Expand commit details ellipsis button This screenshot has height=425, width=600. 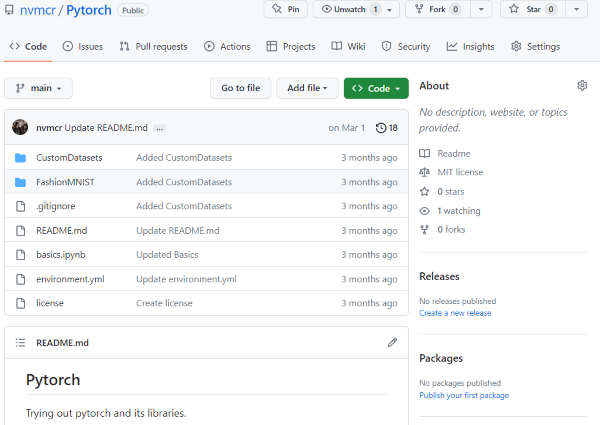click(x=160, y=129)
